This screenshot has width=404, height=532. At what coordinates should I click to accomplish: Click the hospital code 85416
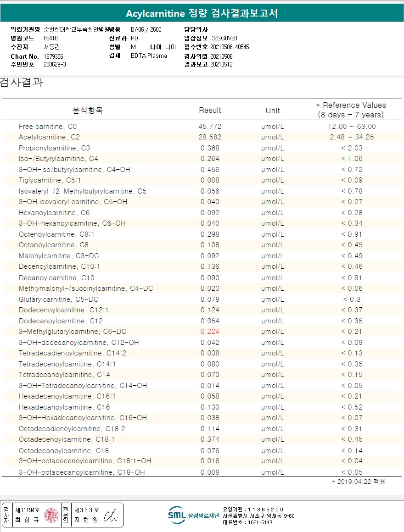(x=50, y=38)
